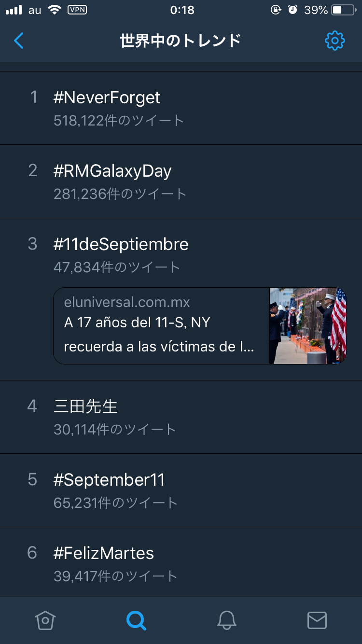Tap the 0:18 clock in status bar
The height and width of the screenshot is (644, 362).
click(x=182, y=10)
